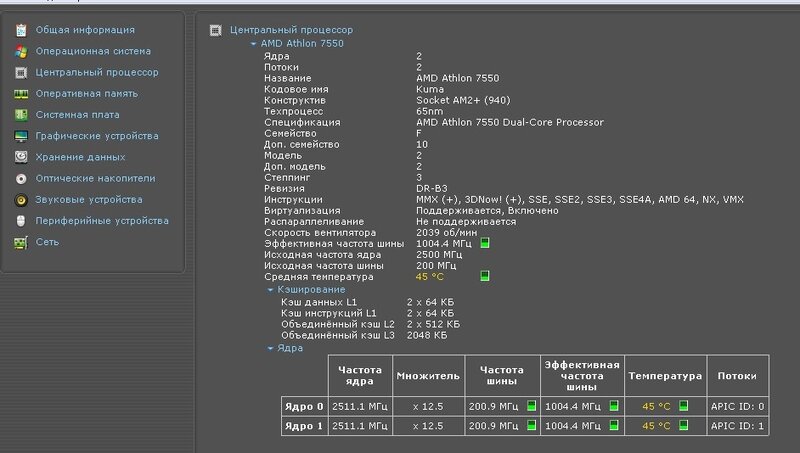Click the Потоки column header
Viewport: 800px width, 453px height.
737,376
